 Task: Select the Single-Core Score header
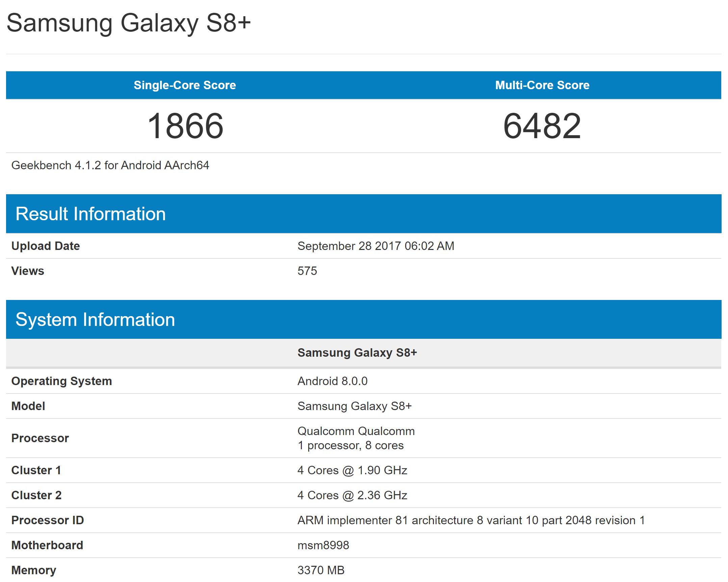click(185, 85)
